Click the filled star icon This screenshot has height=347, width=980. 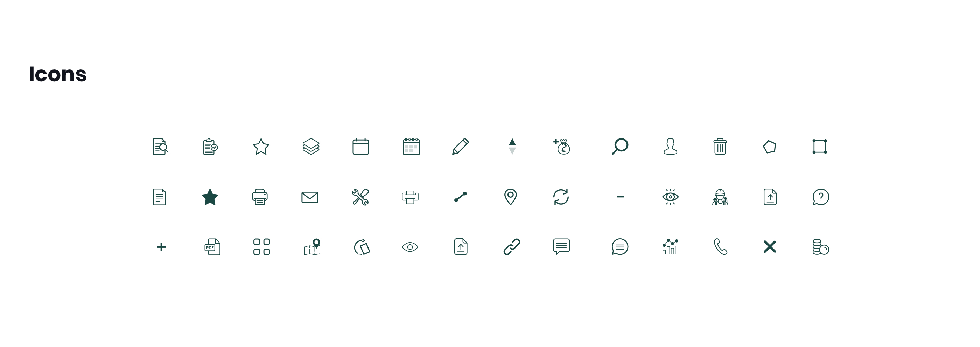pyautogui.click(x=210, y=197)
